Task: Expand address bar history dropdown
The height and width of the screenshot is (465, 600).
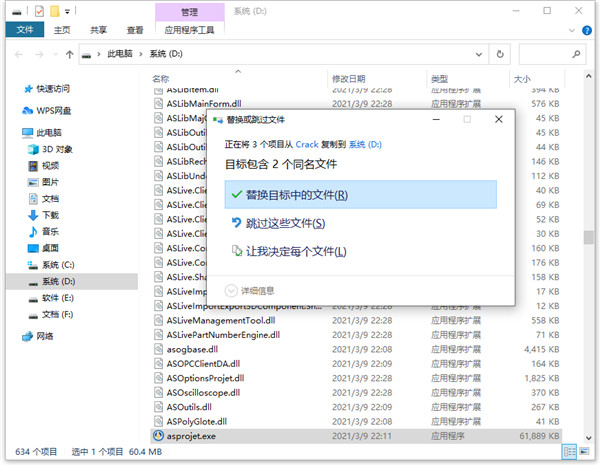Action: click(x=479, y=54)
